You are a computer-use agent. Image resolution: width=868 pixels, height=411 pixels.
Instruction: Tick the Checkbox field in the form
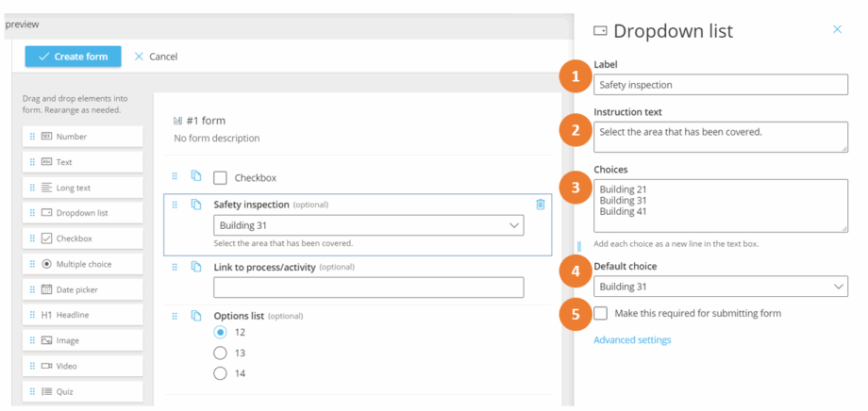tap(221, 178)
